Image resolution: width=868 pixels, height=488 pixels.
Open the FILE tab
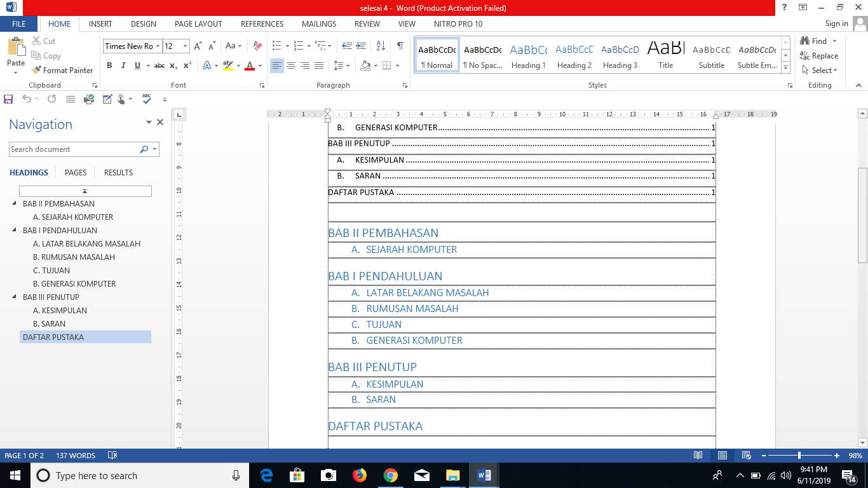pyautogui.click(x=19, y=24)
